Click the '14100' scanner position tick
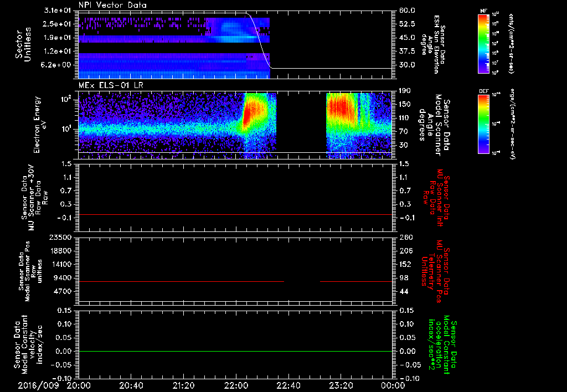 61,264
